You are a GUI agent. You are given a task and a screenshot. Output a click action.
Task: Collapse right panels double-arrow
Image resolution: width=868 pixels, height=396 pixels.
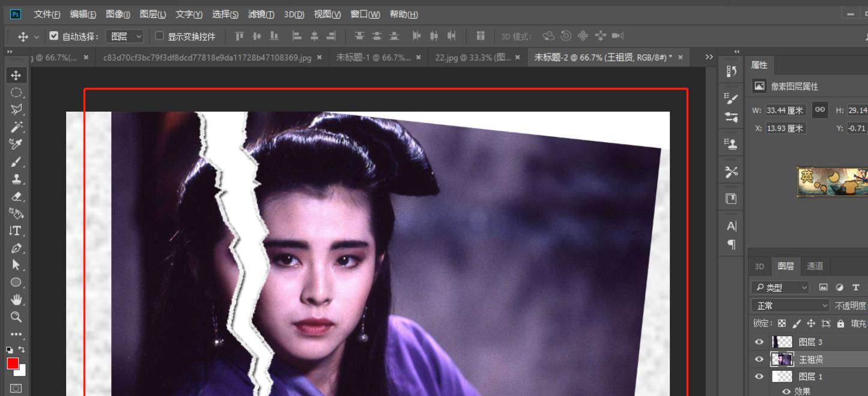(737, 52)
